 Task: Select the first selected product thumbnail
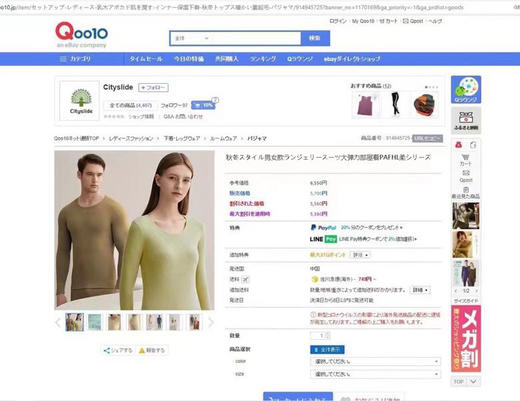pos(74,322)
